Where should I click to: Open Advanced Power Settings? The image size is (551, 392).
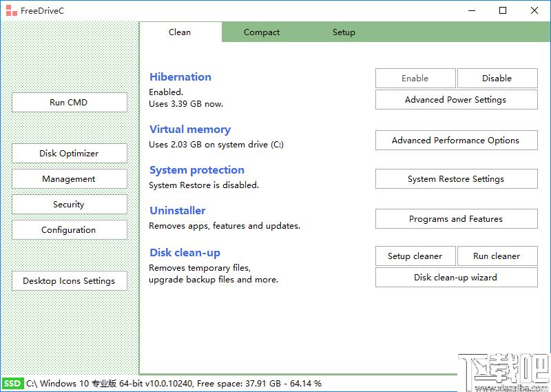pyautogui.click(x=457, y=99)
